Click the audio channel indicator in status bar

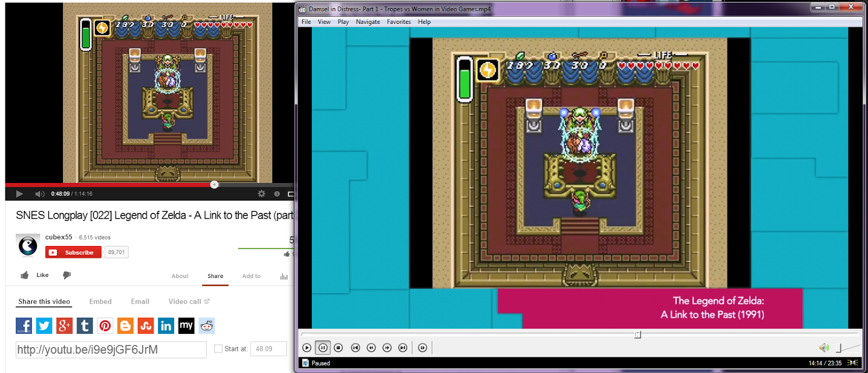[853, 363]
